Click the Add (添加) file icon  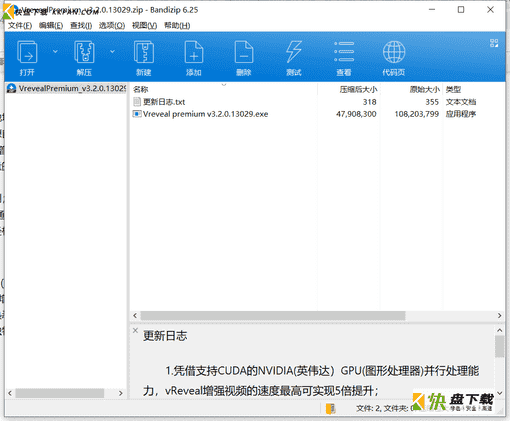(194, 52)
